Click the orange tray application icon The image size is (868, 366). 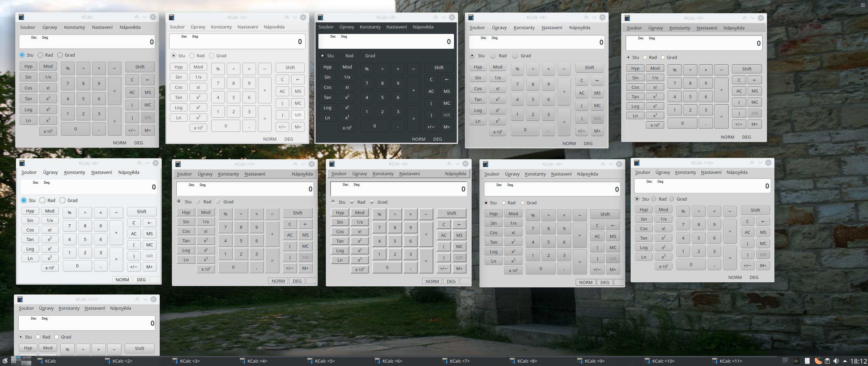pos(818,361)
